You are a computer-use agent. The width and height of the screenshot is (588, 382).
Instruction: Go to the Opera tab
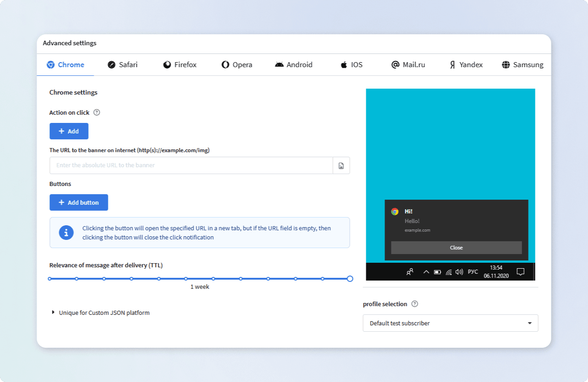(237, 65)
